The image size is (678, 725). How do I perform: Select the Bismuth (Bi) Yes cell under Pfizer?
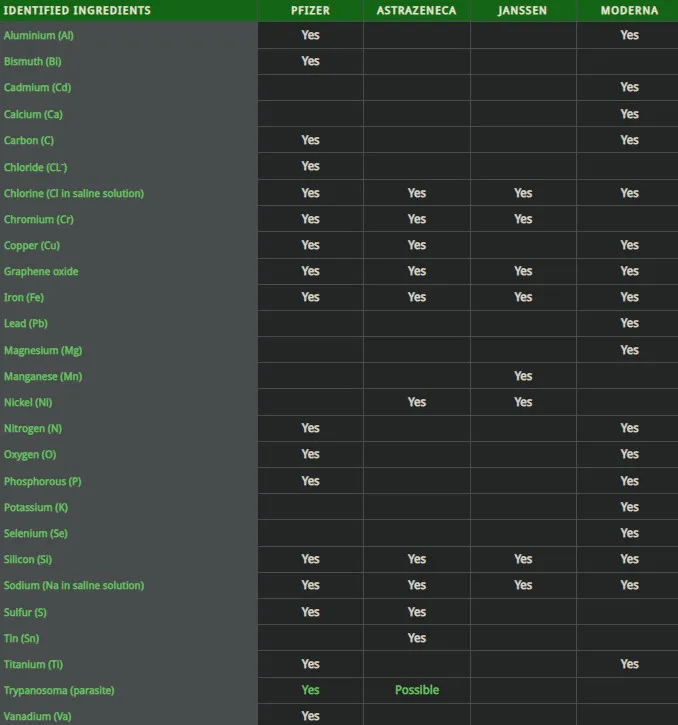[310, 61]
